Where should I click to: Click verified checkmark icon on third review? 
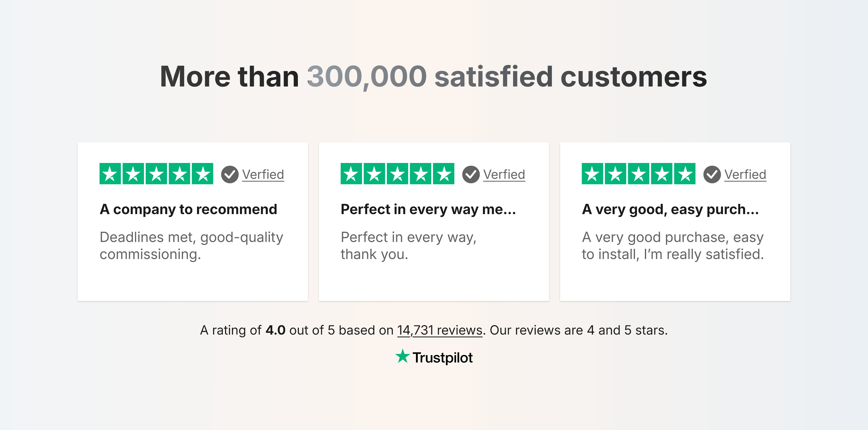(x=712, y=175)
